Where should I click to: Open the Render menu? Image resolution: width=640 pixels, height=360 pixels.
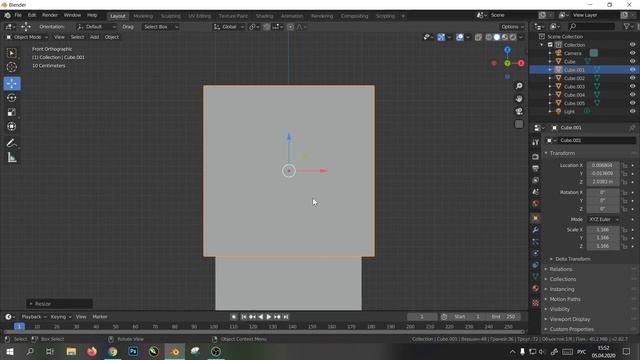tap(50, 15)
